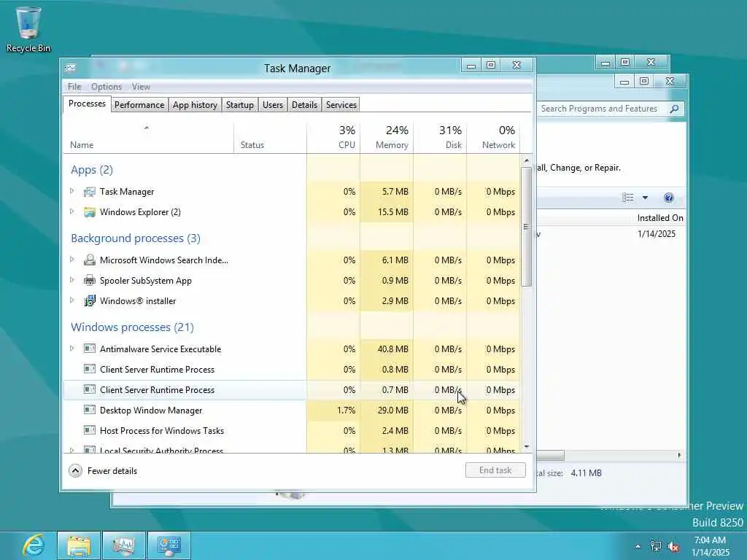The height and width of the screenshot is (560, 747).
Task: Click the network status tray icon
Action: tap(656, 546)
